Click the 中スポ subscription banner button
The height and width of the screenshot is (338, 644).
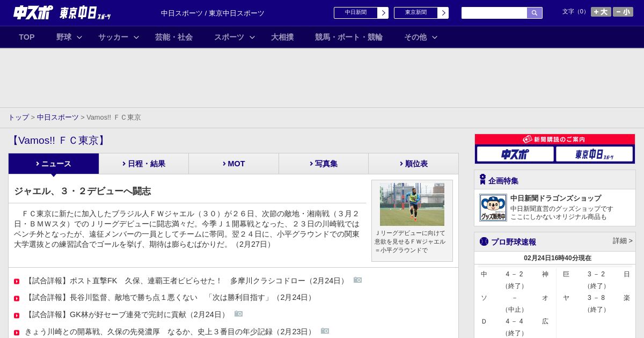tap(515, 155)
